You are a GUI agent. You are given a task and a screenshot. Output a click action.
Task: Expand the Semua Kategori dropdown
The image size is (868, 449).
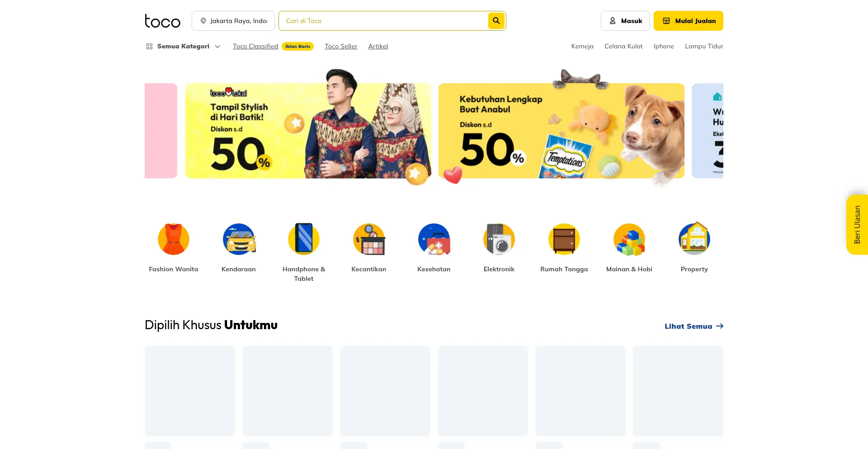(183, 46)
